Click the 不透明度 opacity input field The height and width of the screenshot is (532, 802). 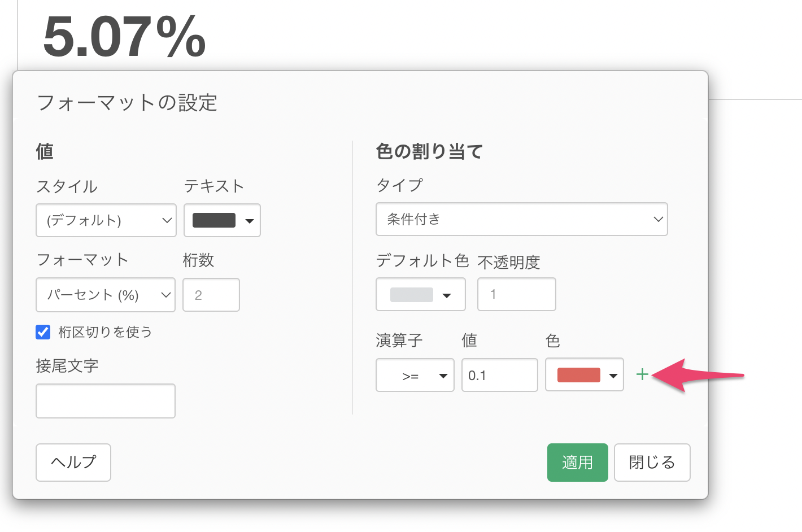tap(516, 294)
